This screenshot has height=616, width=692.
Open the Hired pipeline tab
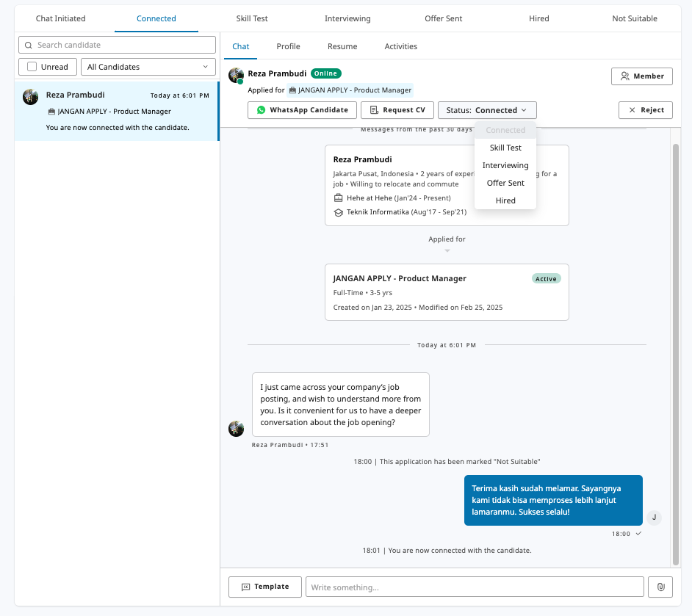pos(539,18)
